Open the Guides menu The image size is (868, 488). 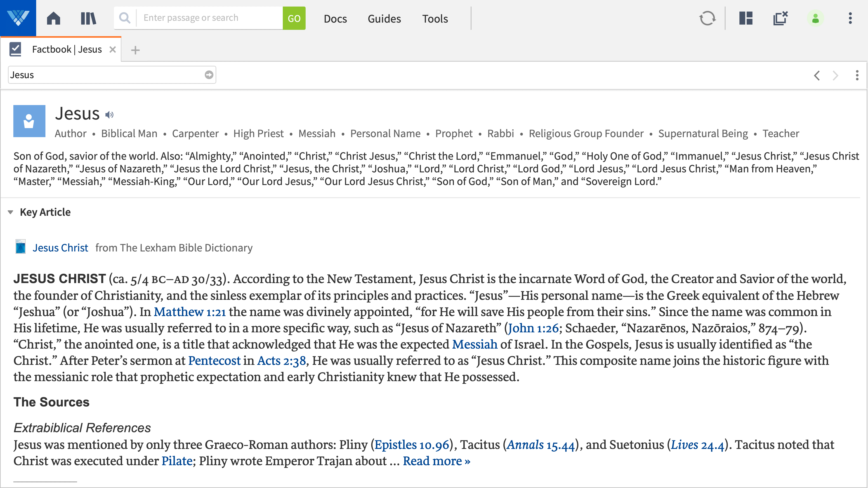(x=384, y=19)
